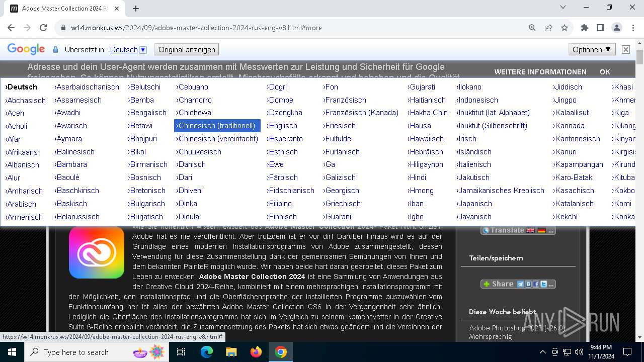Screen dimensions: 644x362
Task: Show hidden system tray icons
Action: click(x=542, y=352)
